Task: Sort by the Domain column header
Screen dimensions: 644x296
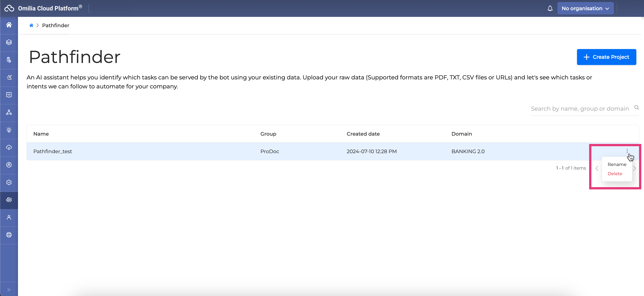Action: 461,134
